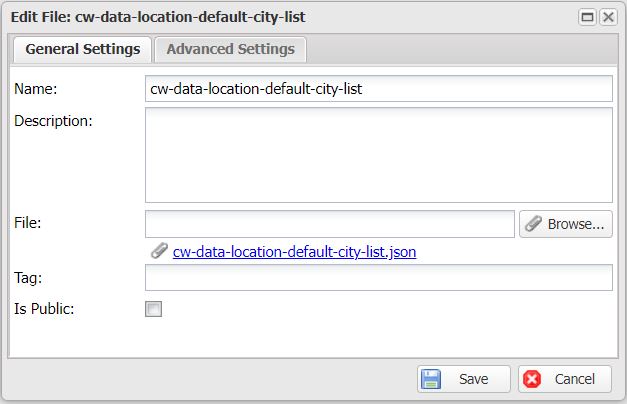
Task: Click the empty File path field
Action: [329, 224]
